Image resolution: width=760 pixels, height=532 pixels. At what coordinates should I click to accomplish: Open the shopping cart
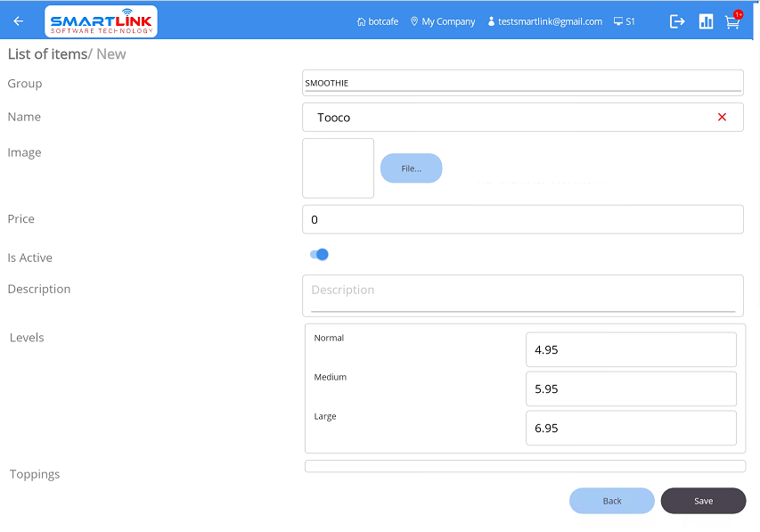click(732, 22)
